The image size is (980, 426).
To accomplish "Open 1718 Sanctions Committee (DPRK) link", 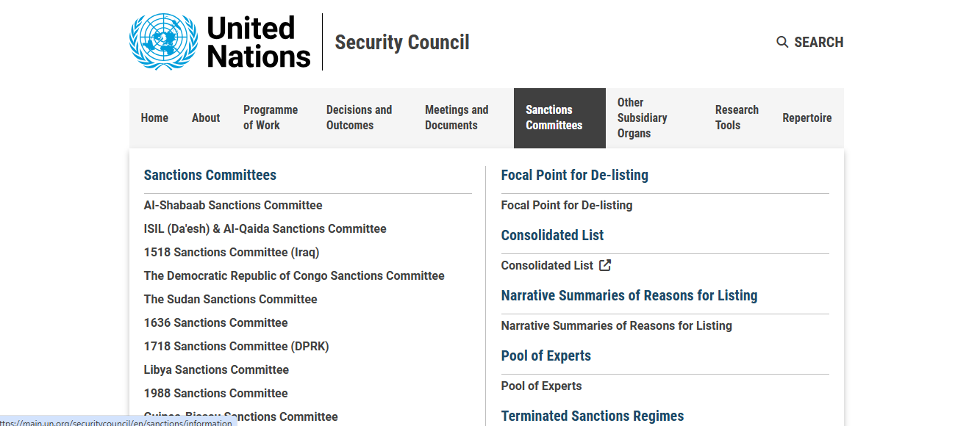I will tap(237, 346).
